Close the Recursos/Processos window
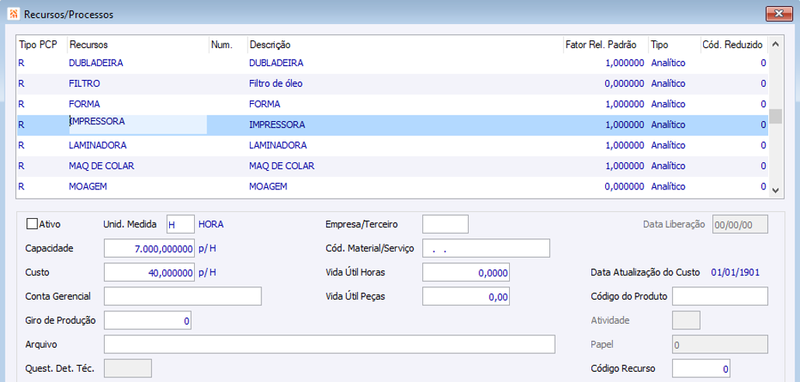The width and height of the screenshot is (800, 382). (x=779, y=14)
